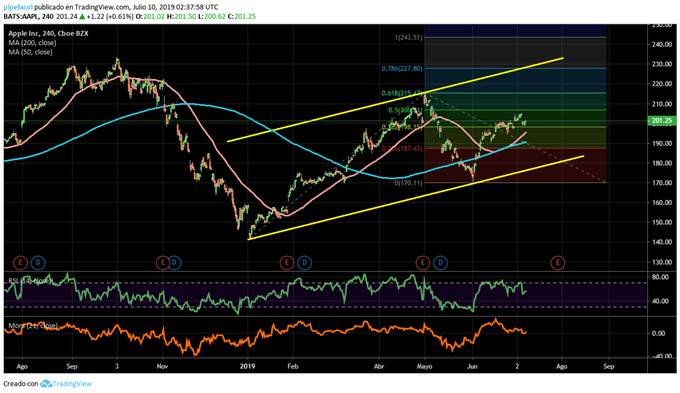Click the RSI 40.00 axis label

[660, 301]
